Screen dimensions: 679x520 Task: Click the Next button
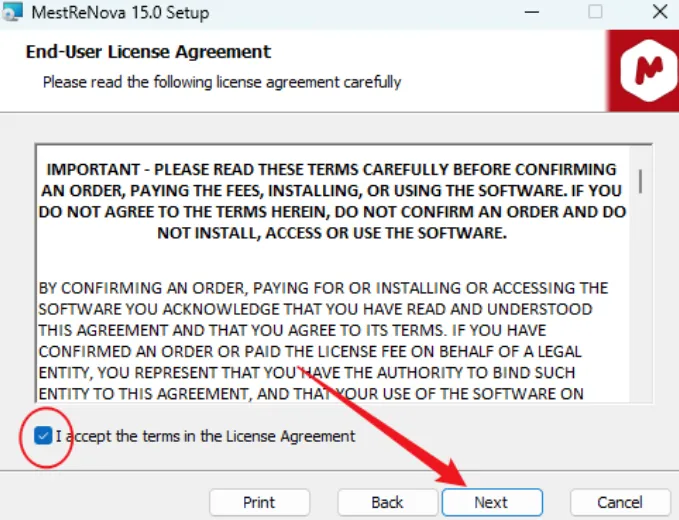pos(492,502)
